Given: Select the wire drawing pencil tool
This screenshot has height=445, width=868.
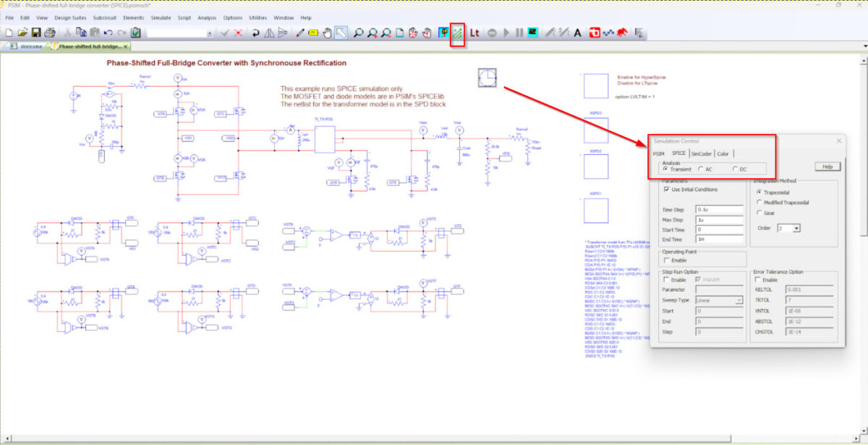Looking at the screenshot, I should pyautogui.click(x=300, y=33).
